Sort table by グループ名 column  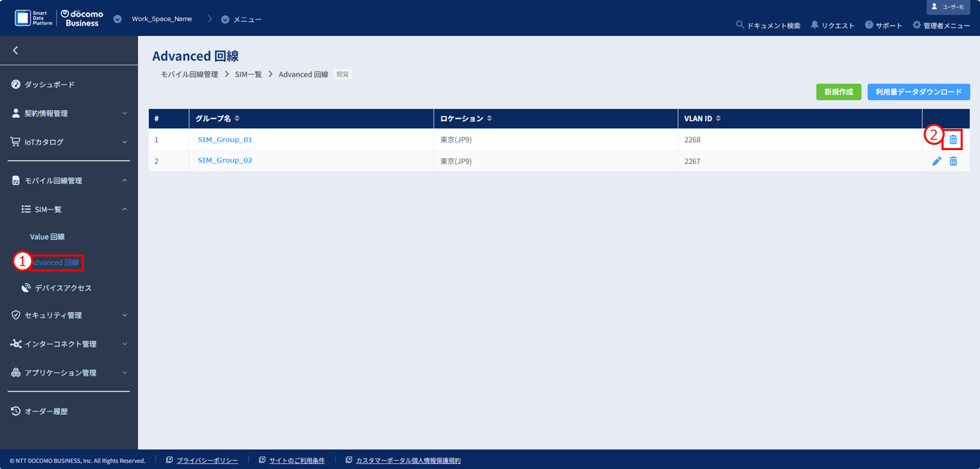237,119
